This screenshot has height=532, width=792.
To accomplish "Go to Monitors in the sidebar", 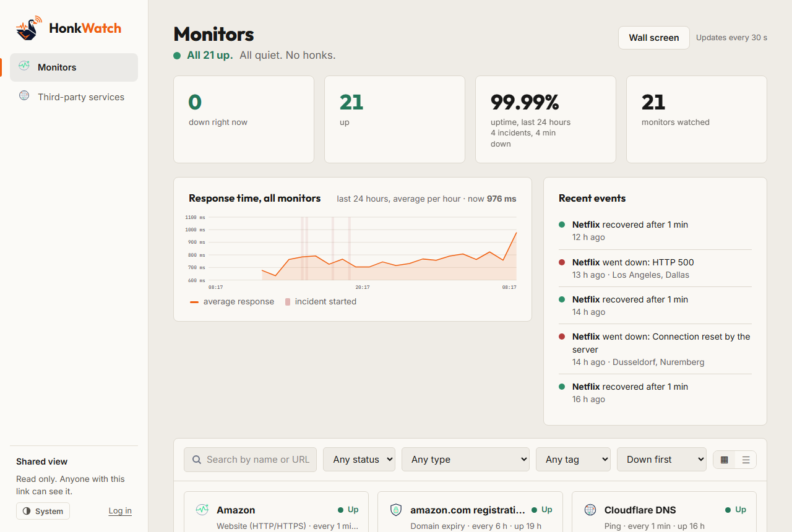I will click(x=74, y=67).
